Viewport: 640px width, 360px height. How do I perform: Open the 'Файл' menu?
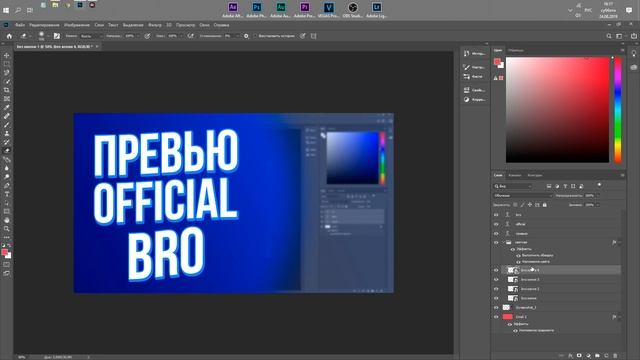coord(20,25)
